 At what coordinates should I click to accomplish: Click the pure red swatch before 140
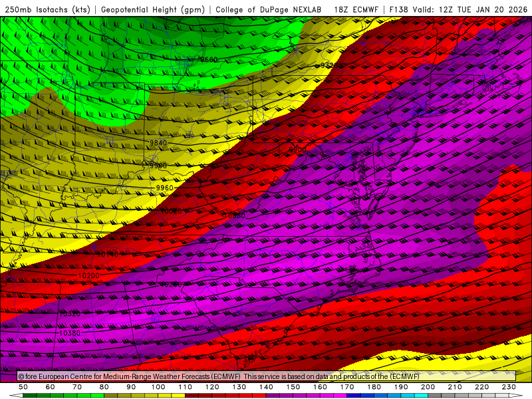click(x=259, y=396)
